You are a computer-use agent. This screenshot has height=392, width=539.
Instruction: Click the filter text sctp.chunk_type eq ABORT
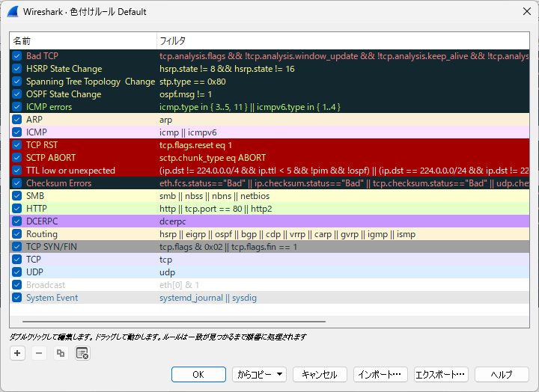click(x=213, y=158)
